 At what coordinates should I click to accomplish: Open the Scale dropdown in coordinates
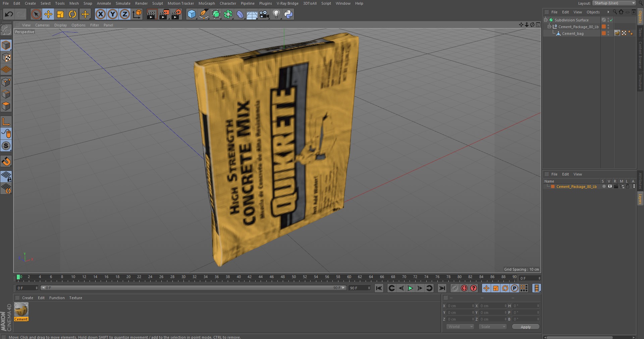pyautogui.click(x=492, y=327)
